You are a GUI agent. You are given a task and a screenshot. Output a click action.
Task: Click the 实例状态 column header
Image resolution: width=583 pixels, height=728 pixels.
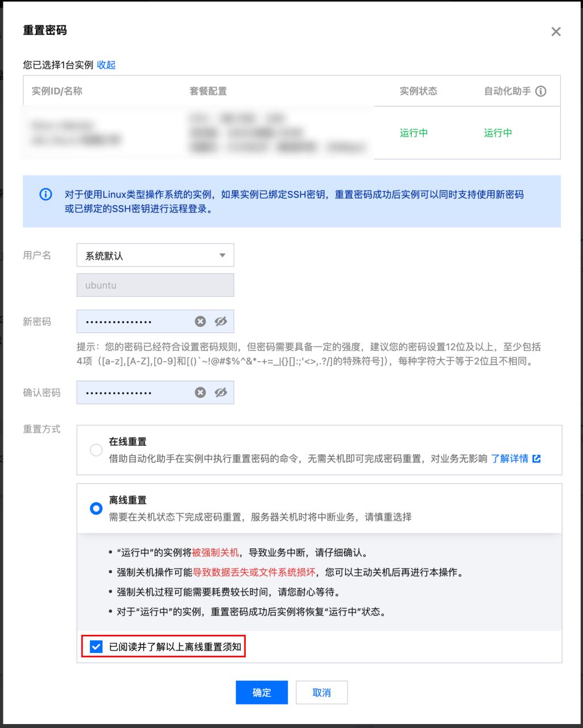[x=419, y=91]
